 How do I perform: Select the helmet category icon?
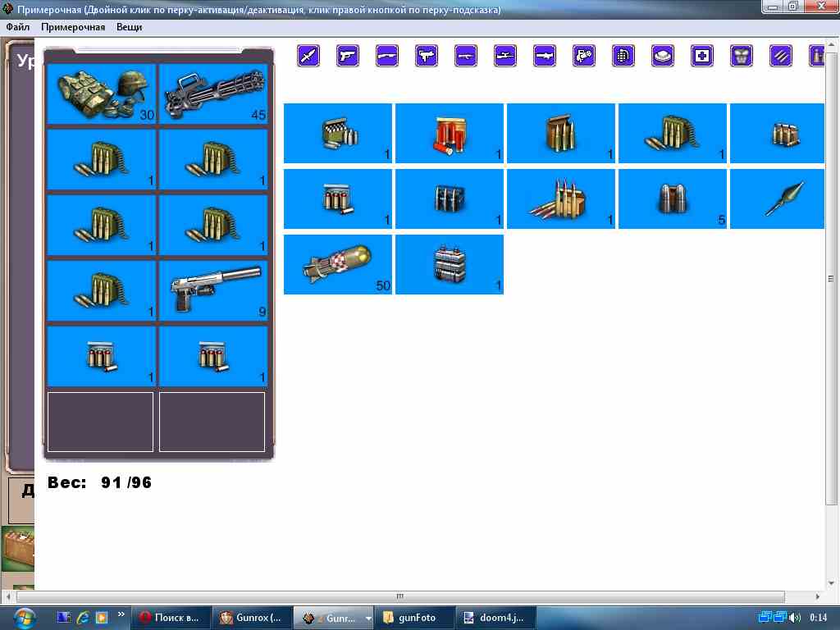coord(663,56)
